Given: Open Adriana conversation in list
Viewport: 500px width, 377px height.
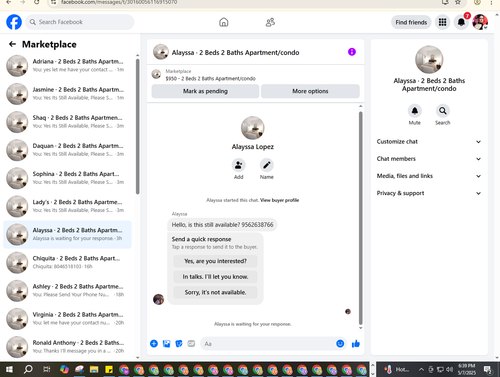Looking at the screenshot, I should [67, 66].
